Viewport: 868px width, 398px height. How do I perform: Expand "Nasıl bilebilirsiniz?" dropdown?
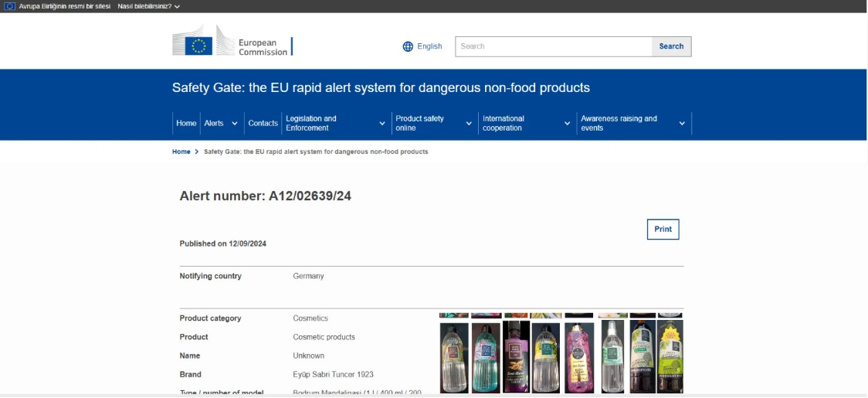click(148, 7)
